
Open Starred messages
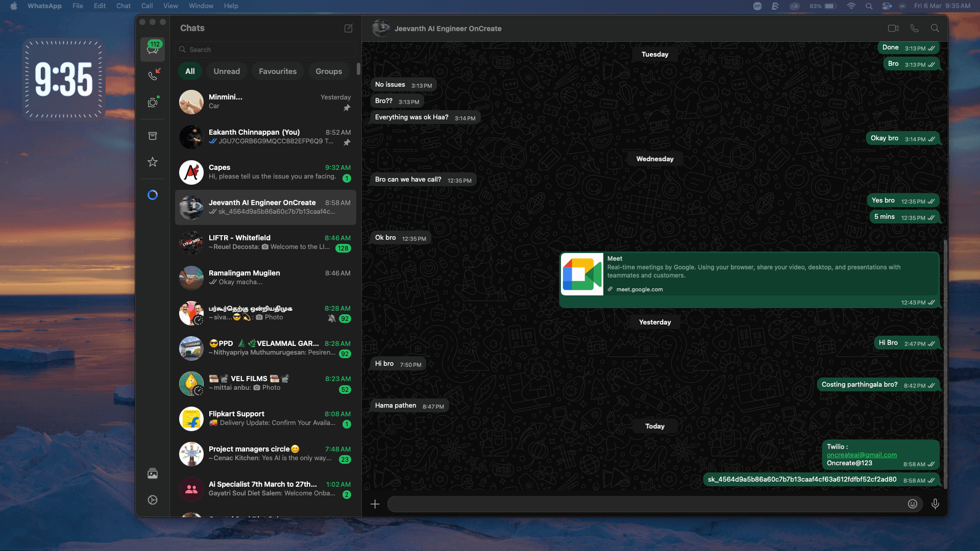pos(153,162)
